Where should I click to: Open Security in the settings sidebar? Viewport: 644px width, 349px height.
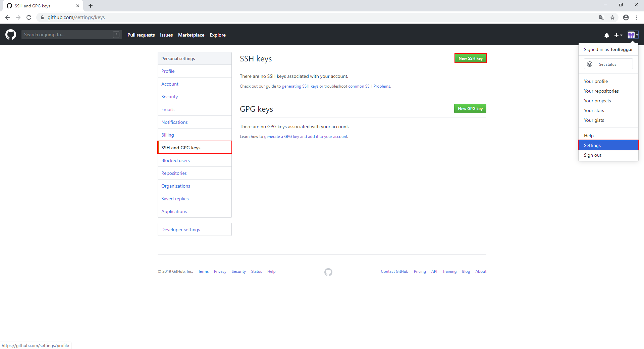(x=169, y=97)
